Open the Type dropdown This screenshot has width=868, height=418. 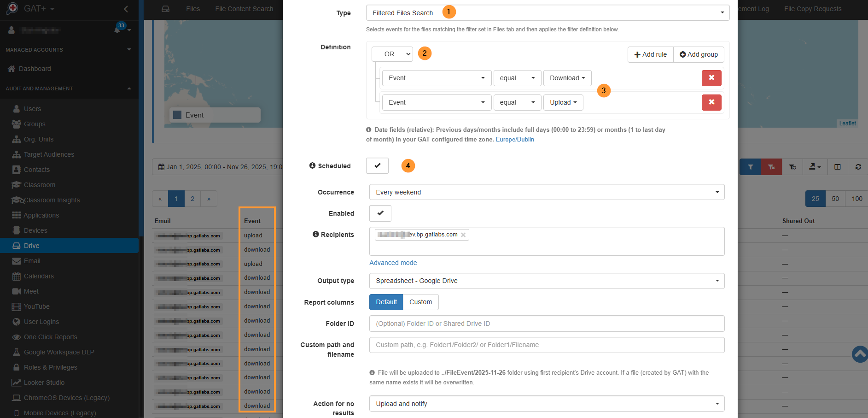548,13
